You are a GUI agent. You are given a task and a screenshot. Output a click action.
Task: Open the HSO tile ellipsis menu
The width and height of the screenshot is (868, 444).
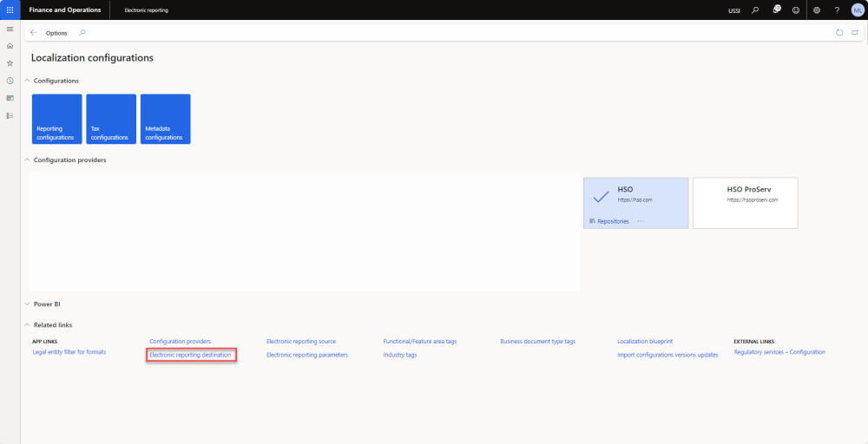click(x=641, y=221)
